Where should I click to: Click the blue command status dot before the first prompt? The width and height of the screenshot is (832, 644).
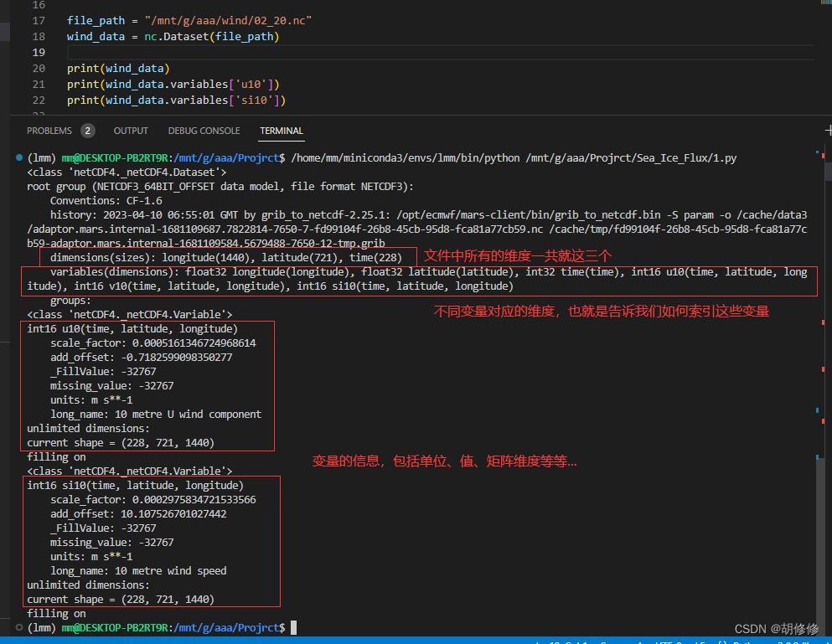(19, 157)
